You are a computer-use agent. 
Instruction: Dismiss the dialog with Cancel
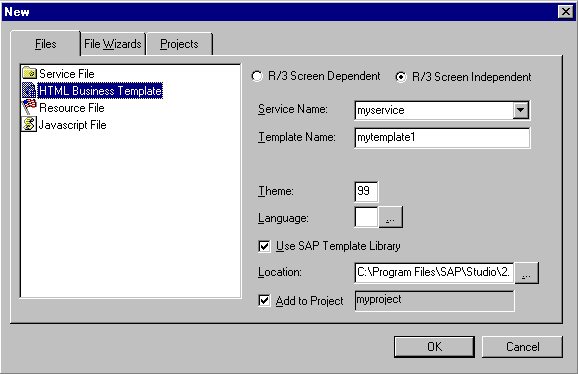point(522,347)
